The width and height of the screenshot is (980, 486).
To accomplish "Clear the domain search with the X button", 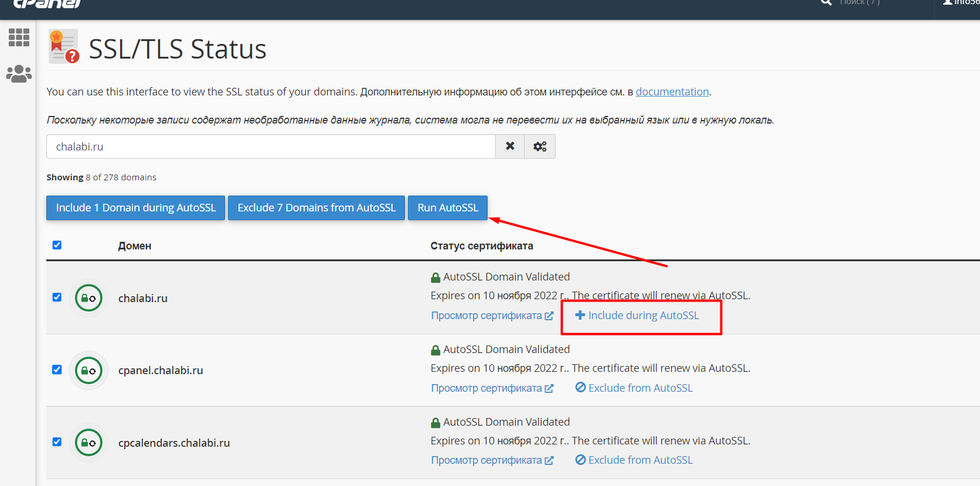I will pyautogui.click(x=510, y=146).
